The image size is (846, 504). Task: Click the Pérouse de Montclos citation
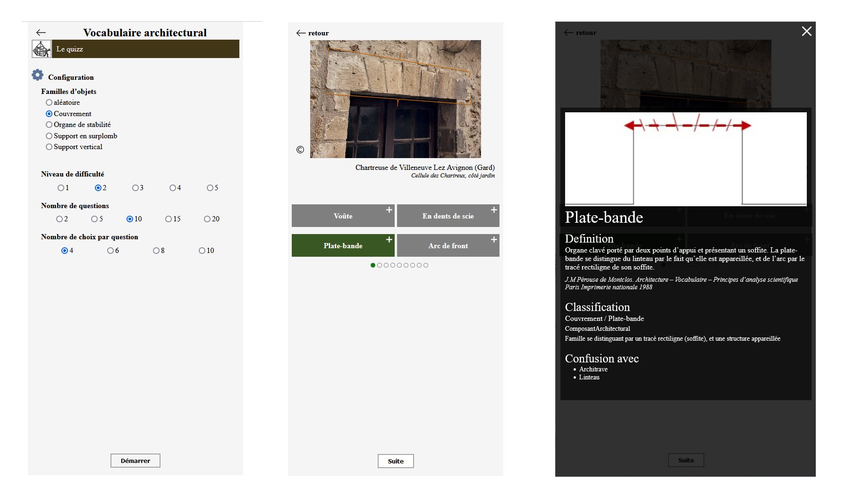pyautogui.click(x=681, y=283)
